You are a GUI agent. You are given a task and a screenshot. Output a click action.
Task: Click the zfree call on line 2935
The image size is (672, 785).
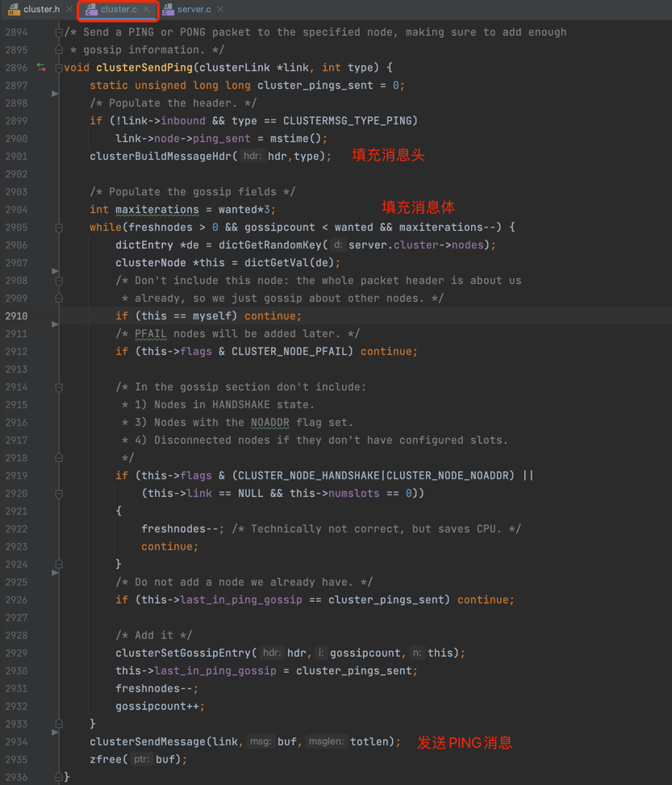[106, 759]
